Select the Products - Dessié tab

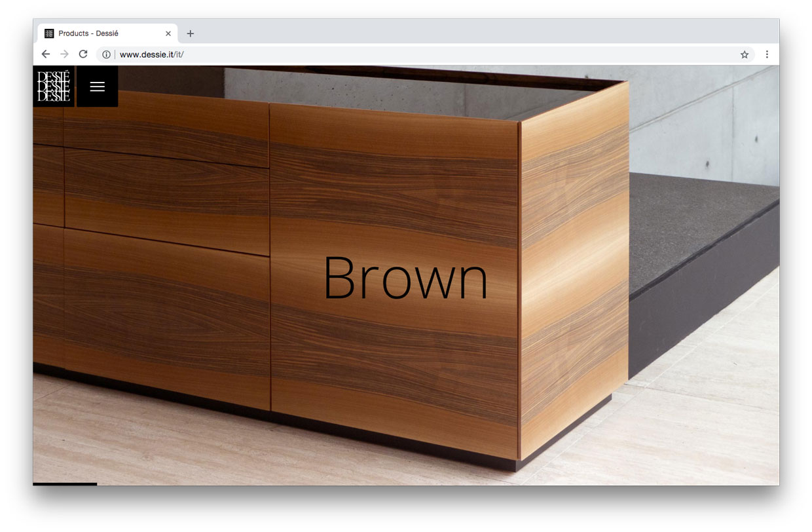108,33
